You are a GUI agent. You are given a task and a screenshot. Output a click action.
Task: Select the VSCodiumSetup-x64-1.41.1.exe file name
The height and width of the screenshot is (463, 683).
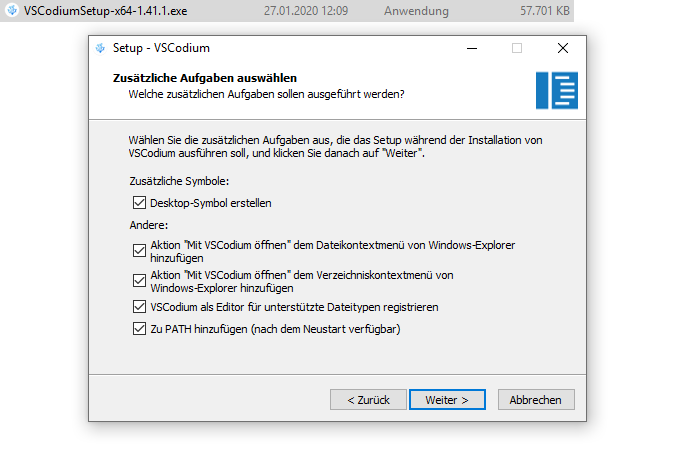105,11
